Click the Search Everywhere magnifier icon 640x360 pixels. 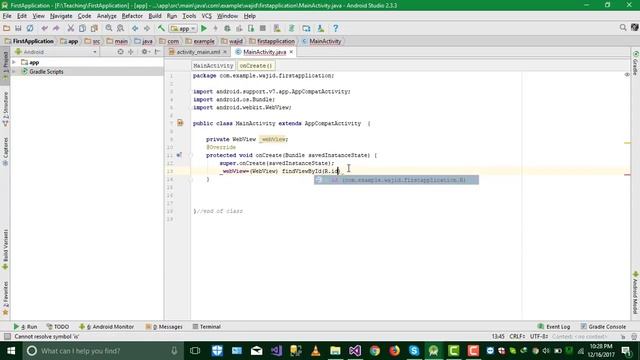pyautogui.click(x=623, y=27)
